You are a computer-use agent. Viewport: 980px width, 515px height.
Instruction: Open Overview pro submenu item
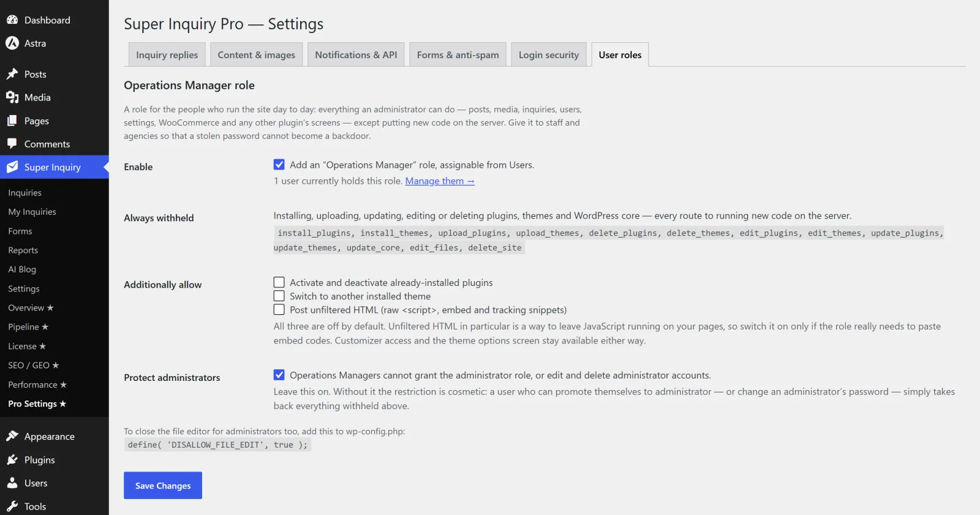31,308
